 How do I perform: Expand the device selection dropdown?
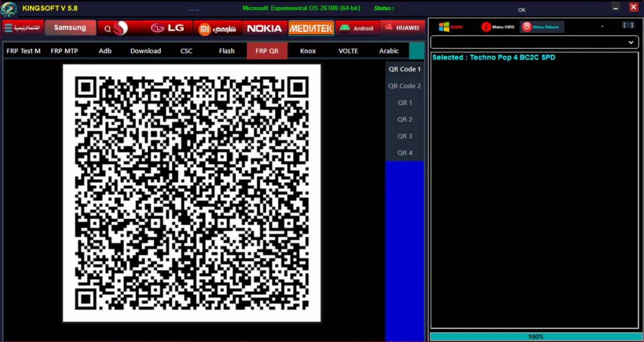(x=535, y=42)
